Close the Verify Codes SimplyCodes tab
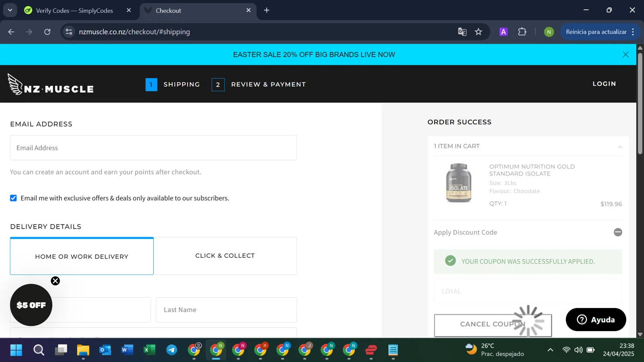 pos(129,10)
